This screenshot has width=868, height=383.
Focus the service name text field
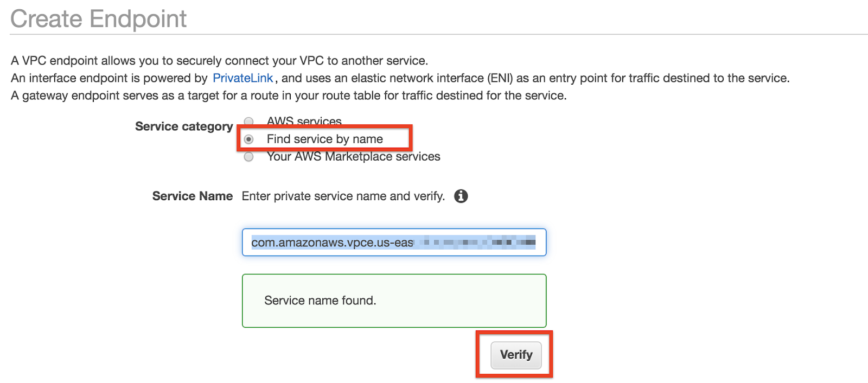pyautogui.click(x=394, y=242)
